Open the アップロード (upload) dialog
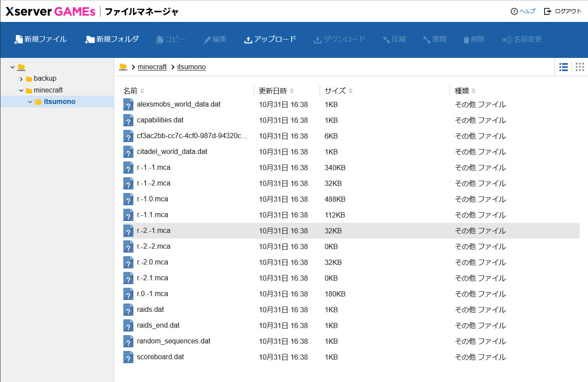Image resolution: width=588 pixels, height=382 pixels. tap(270, 39)
